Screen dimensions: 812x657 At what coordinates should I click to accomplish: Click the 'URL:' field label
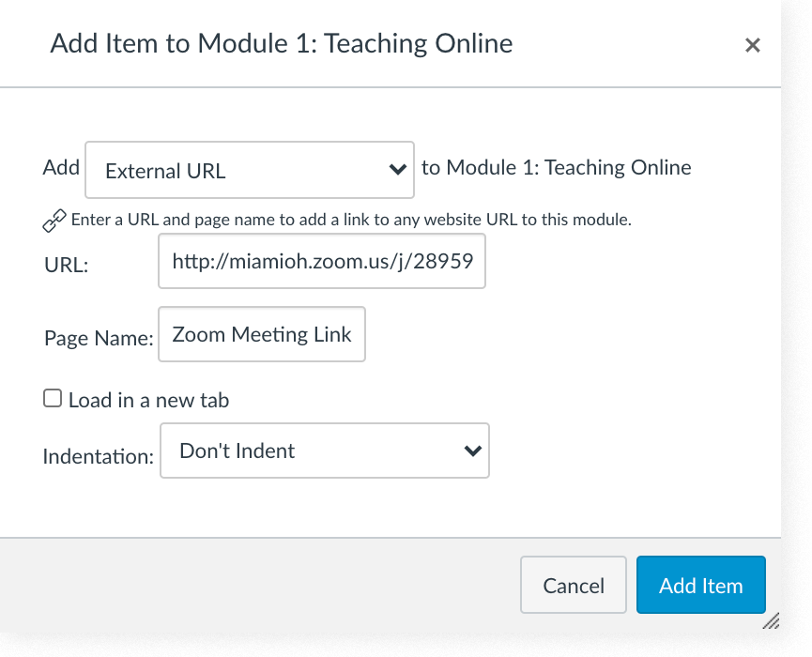tap(66, 265)
